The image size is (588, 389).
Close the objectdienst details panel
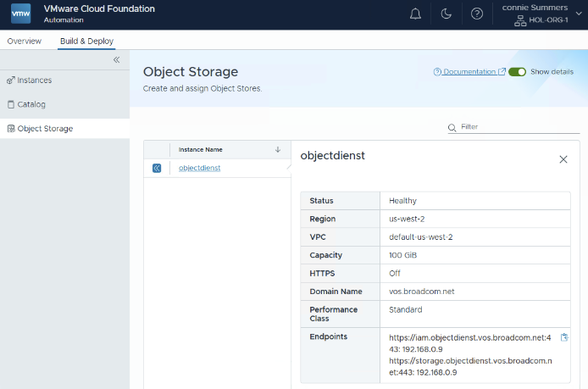(563, 159)
